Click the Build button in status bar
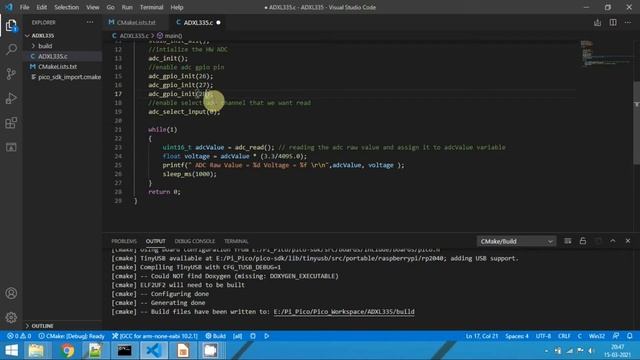The height and width of the screenshot is (360, 640). pos(216,336)
